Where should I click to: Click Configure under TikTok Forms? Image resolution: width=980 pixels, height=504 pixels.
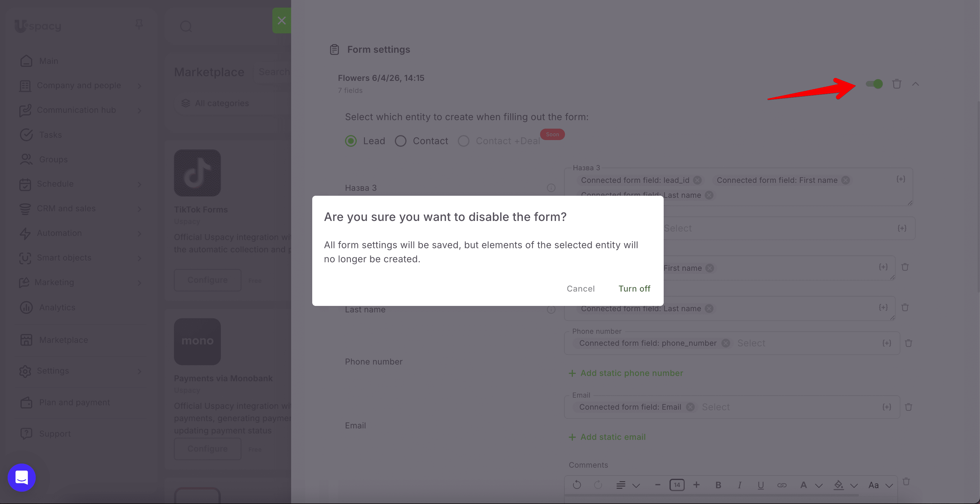click(207, 280)
